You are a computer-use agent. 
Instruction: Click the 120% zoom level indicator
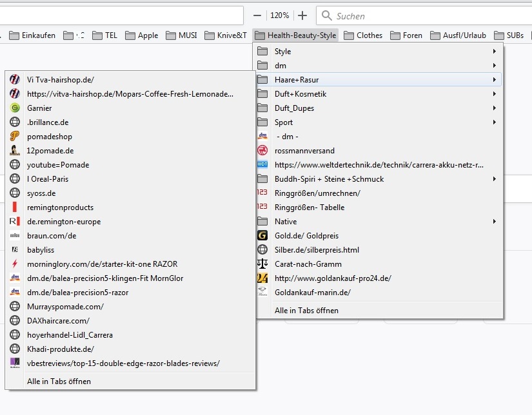(280, 15)
